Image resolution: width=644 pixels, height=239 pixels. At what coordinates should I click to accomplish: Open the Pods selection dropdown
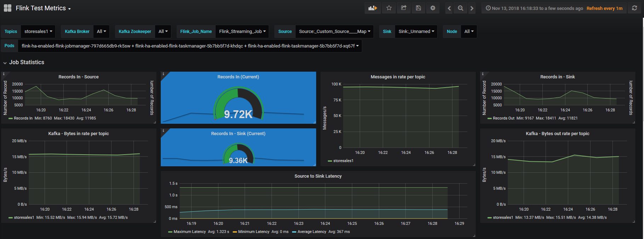[x=190, y=46]
